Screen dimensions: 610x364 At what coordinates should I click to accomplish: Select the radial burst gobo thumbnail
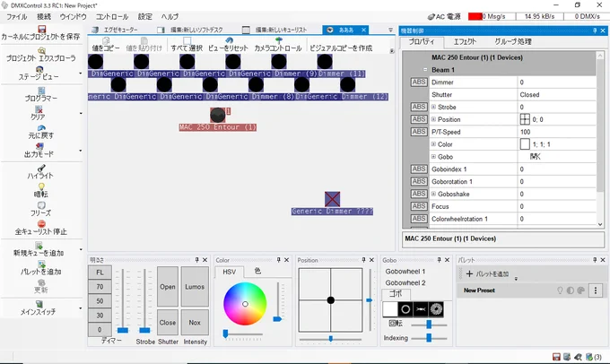pos(436,309)
